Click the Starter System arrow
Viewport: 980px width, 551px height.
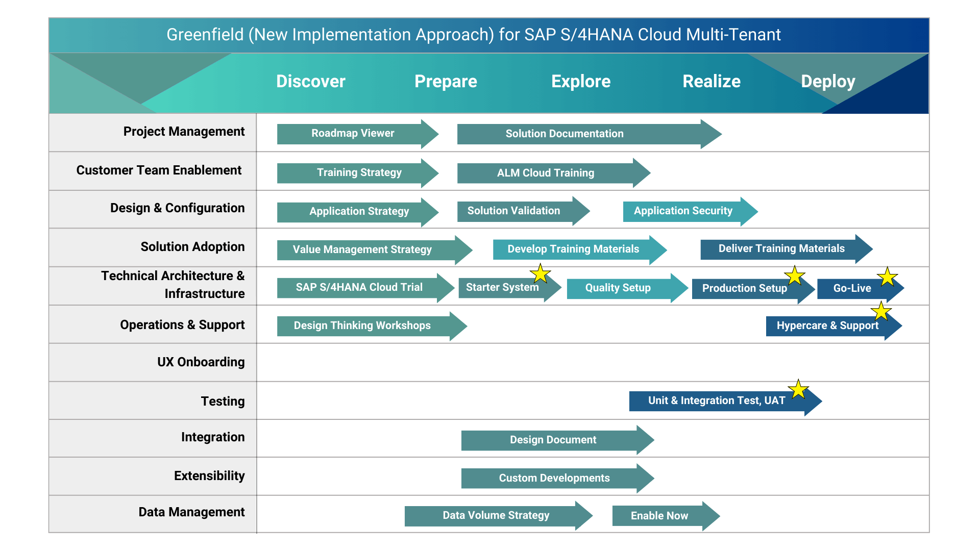point(510,288)
